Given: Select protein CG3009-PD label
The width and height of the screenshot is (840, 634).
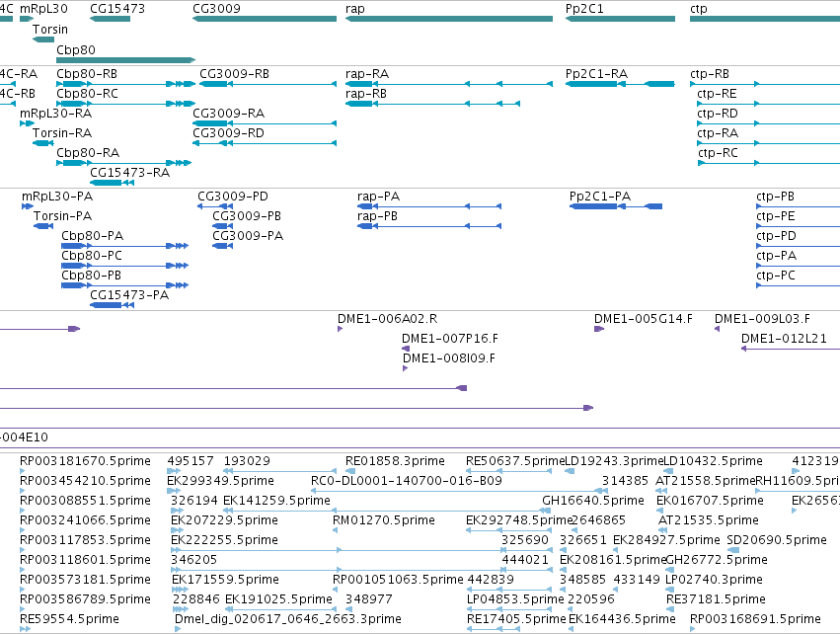Looking at the screenshot, I should point(233,197).
